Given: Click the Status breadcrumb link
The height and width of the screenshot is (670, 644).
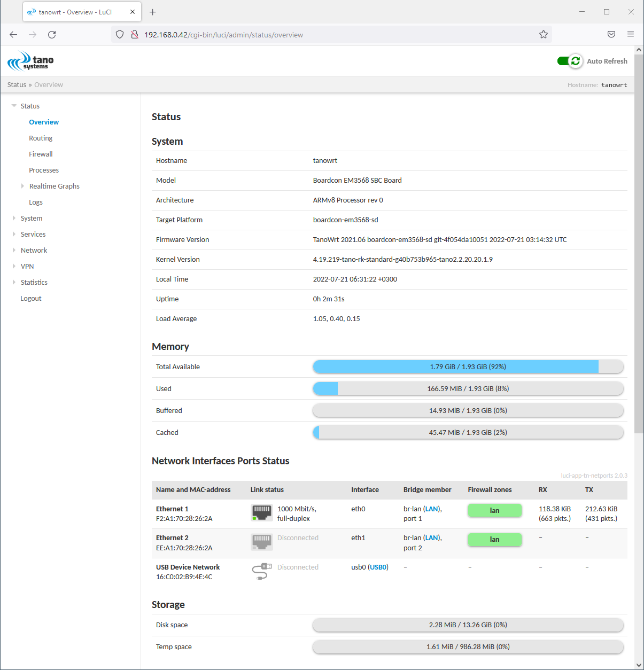Looking at the screenshot, I should pos(17,85).
